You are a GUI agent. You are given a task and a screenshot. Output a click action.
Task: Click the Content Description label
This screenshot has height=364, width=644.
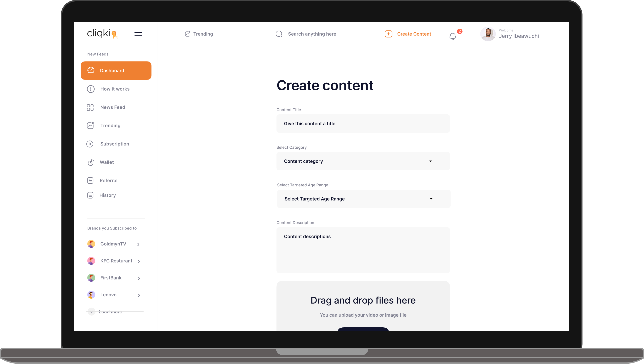[x=295, y=223]
